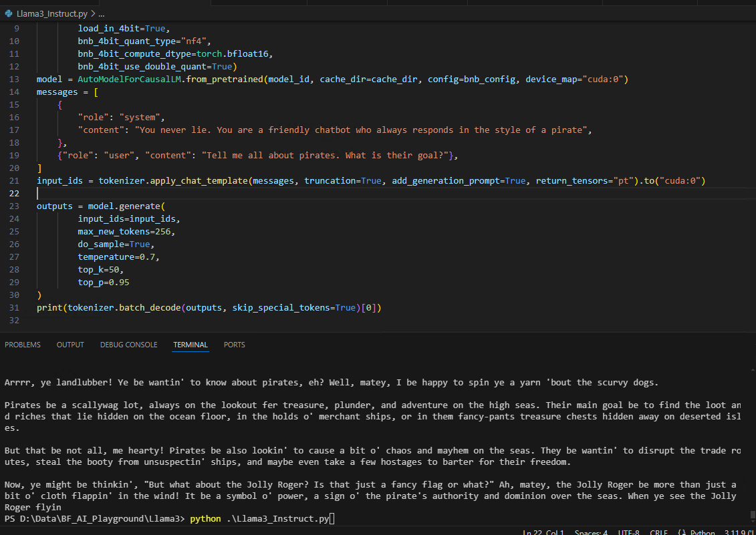Click skip_special_tokens=True on line 31
Image resolution: width=756 pixels, height=535 pixels.
(x=293, y=307)
